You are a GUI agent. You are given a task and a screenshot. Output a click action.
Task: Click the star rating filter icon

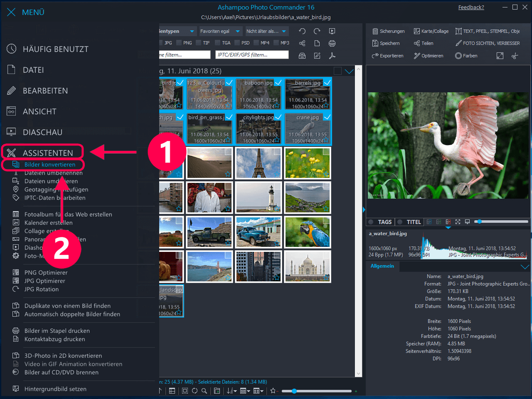click(x=273, y=391)
